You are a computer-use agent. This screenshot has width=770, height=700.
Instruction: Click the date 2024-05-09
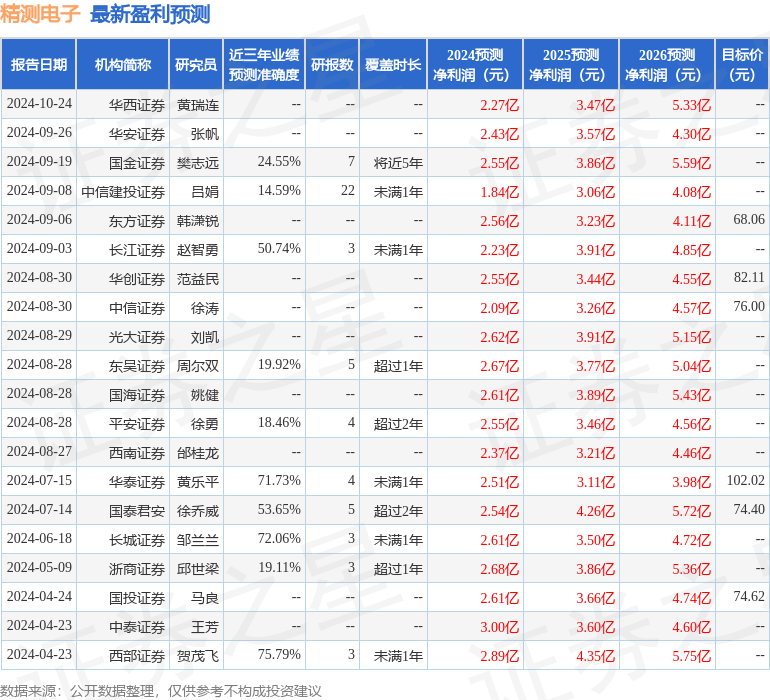pyautogui.click(x=39, y=567)
